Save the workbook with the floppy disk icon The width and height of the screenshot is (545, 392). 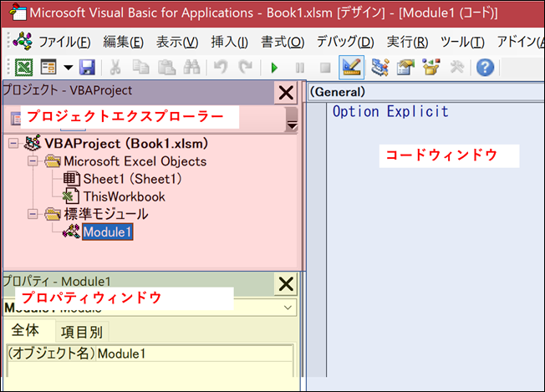pyautogui.click(x=87, y=67)
